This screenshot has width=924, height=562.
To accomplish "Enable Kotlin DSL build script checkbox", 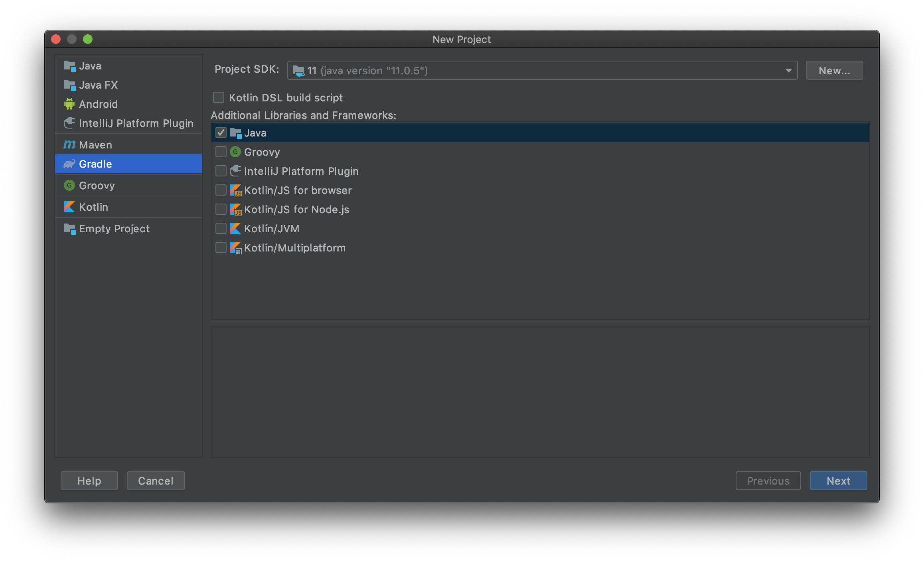I will point(219,98).
